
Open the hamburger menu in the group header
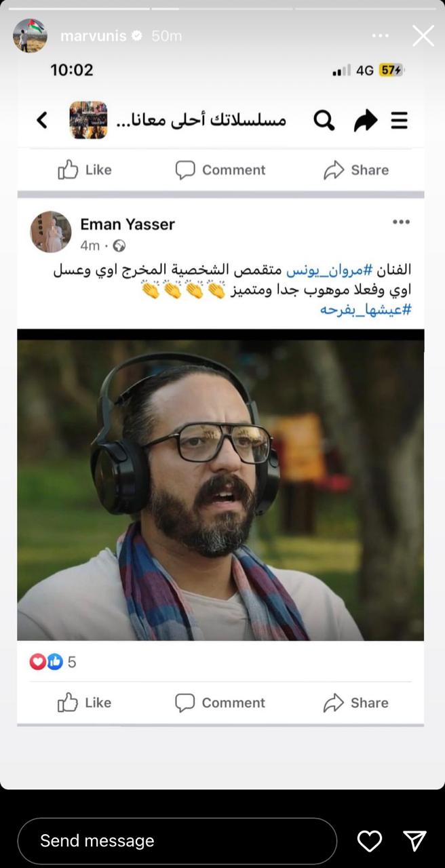click(400, 121)
